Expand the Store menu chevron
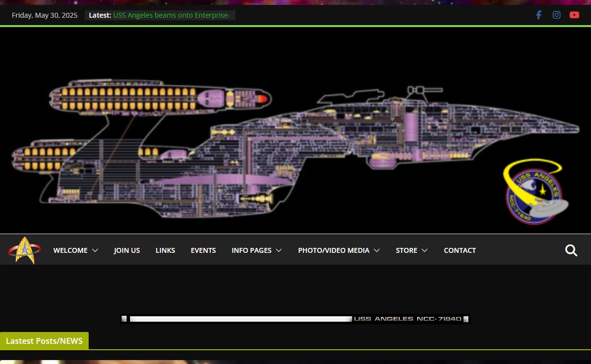This screenshot has height=364, width=591. (x=425, y=250)
